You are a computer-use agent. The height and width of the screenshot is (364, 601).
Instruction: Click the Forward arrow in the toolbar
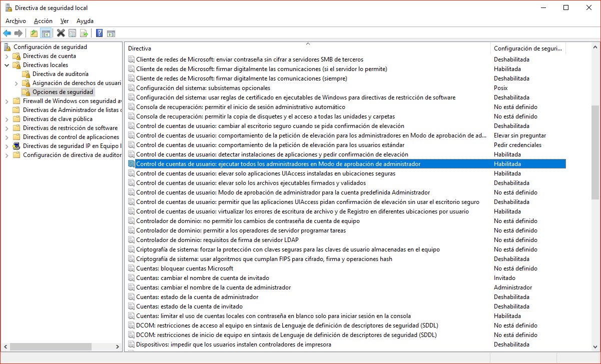pyautogui.click(x=19, y=33)
